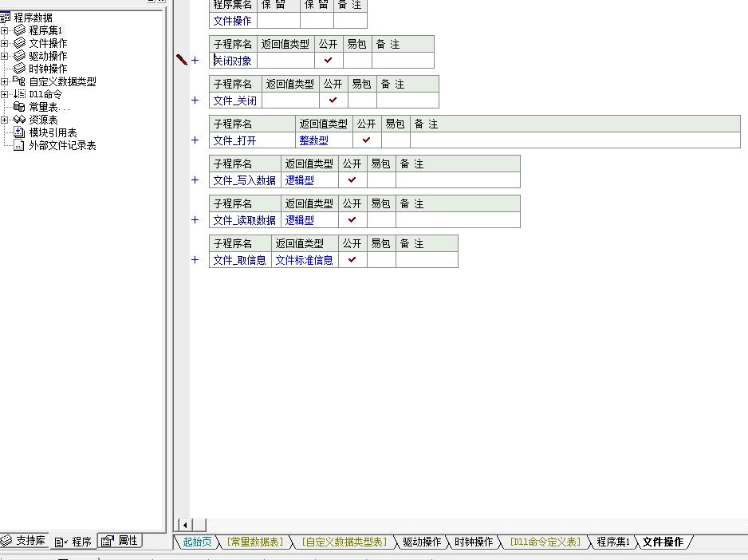This screenshot has width=748, height=560.
Task: Click the 资源表 icon in program tree
Action: point(19,120)
